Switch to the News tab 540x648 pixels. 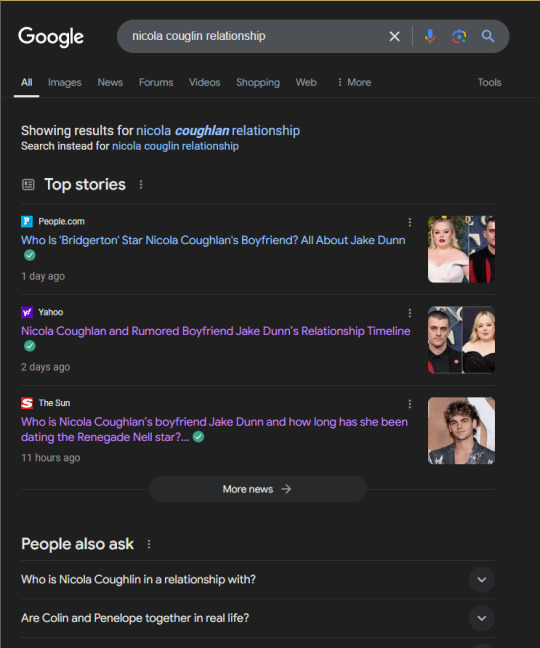[110, 82]
